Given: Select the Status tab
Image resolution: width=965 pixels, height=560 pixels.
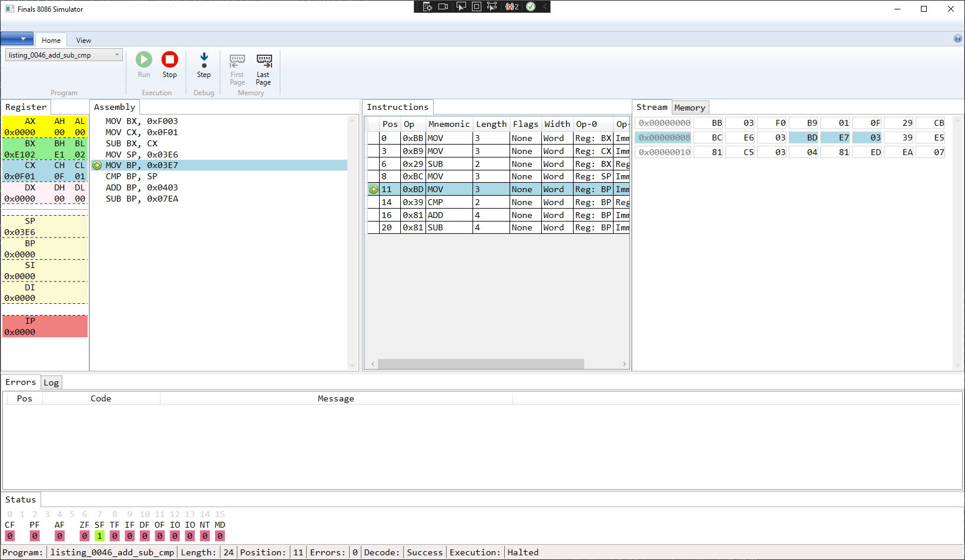Looking at the screenshot, I should (x=21, y=499).
